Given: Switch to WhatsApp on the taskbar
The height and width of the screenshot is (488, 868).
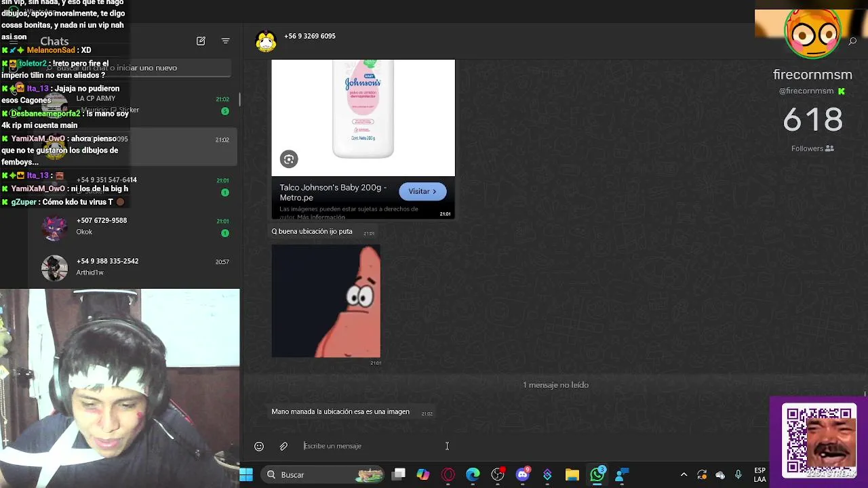Looking at the screenshot, I should point(597,474).
